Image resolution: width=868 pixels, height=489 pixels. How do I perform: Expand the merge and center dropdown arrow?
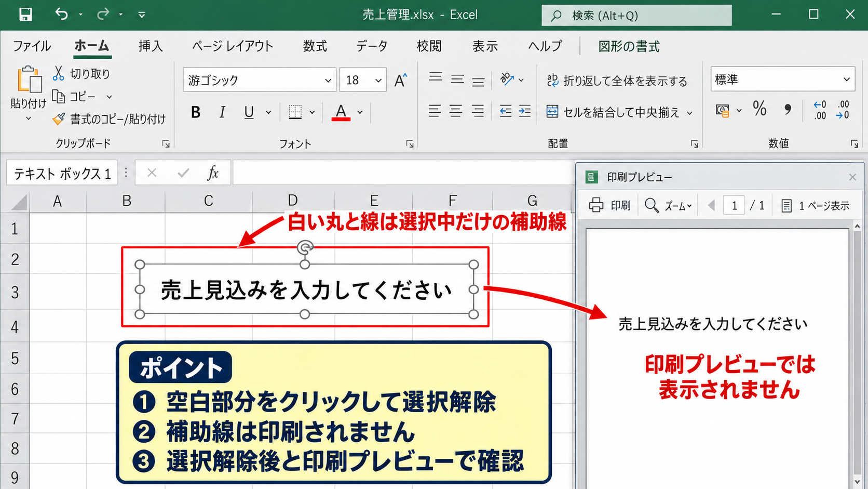point(690,113)
